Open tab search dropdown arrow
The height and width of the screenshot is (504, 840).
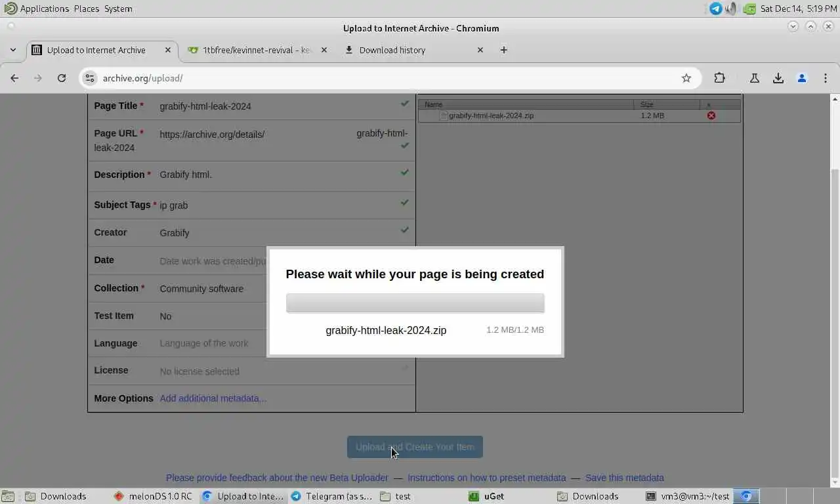13,50
